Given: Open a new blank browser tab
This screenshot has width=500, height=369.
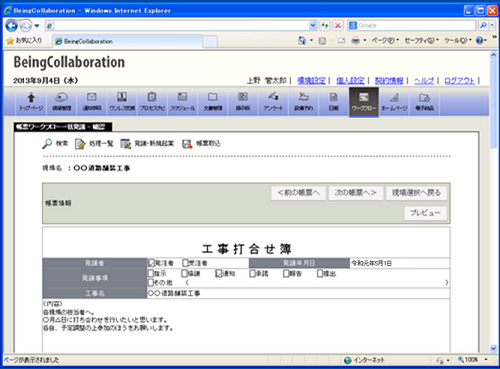Looking at the screenshot, I should pyautogui.click(x=210, y=42).
